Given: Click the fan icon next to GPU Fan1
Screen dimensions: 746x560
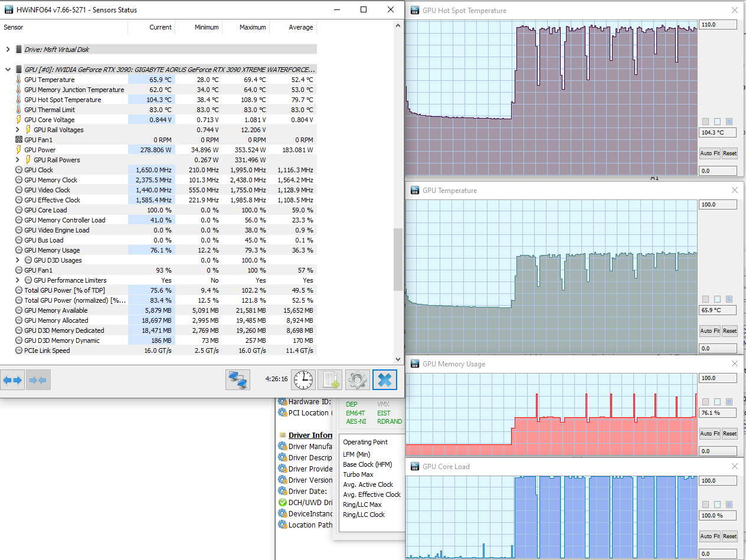Looking at the screenshot, I should [x=19, y=139].
